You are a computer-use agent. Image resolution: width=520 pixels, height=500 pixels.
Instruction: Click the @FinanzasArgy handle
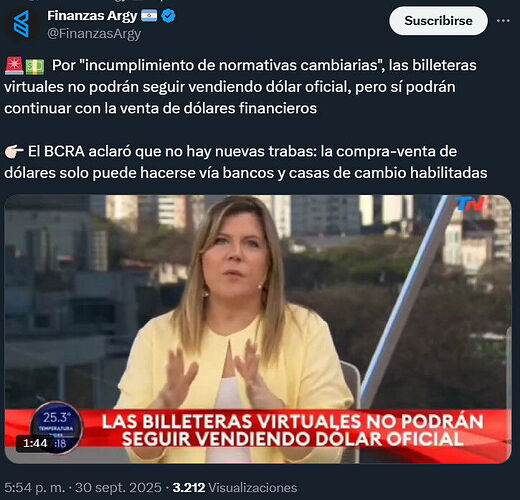(94, 34)
